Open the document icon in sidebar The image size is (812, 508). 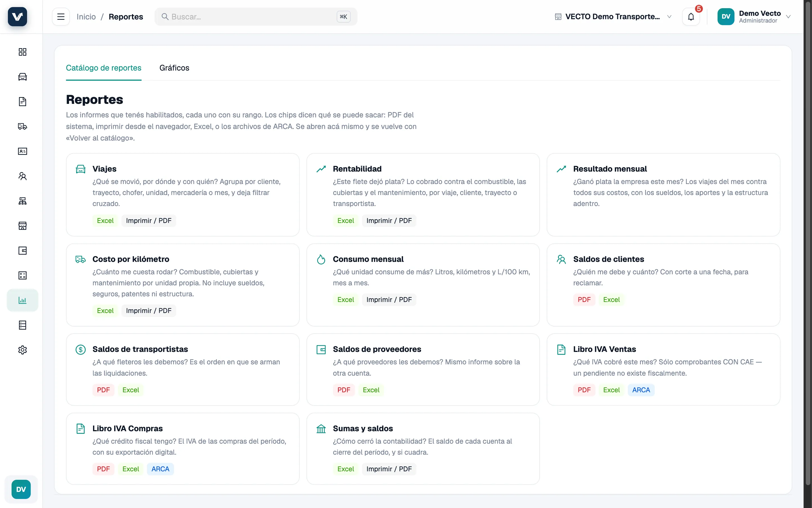pos(23,102)
